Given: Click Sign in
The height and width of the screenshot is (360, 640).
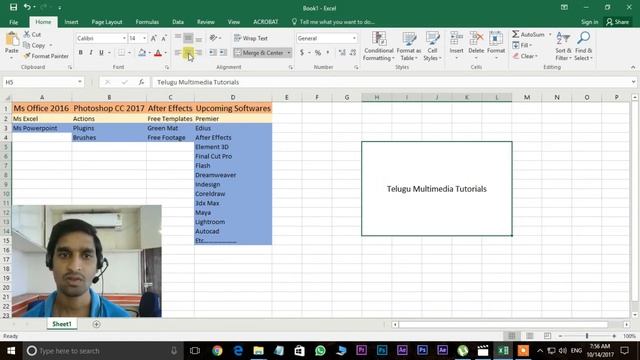Looking at the screenshot, I should pyautogui.click(x=589, y=22).
